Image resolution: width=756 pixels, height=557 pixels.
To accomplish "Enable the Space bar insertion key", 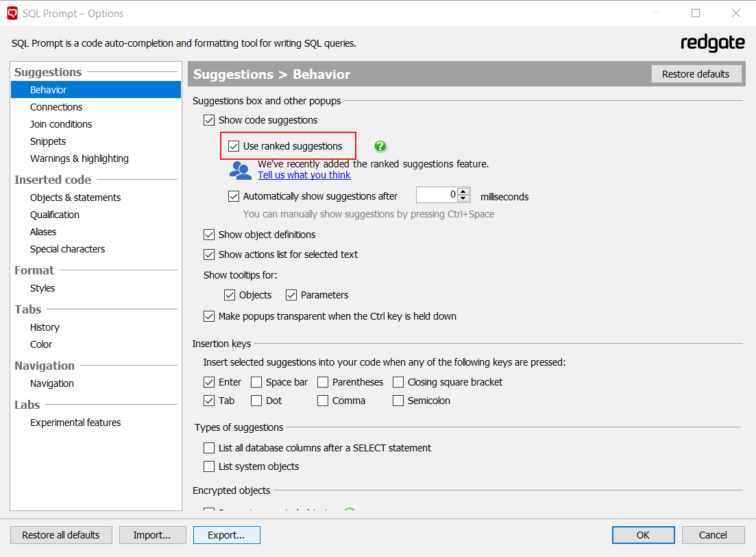I will 256,382.
